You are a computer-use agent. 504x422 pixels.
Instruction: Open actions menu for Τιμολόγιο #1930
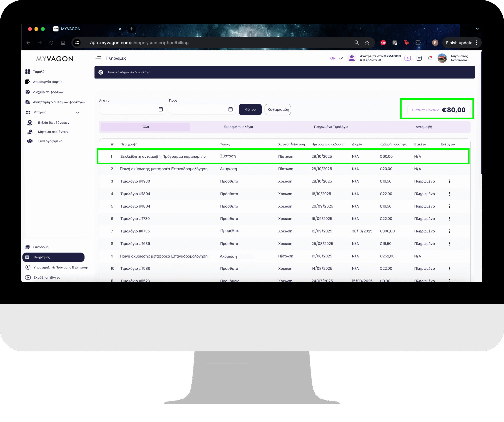449,181
